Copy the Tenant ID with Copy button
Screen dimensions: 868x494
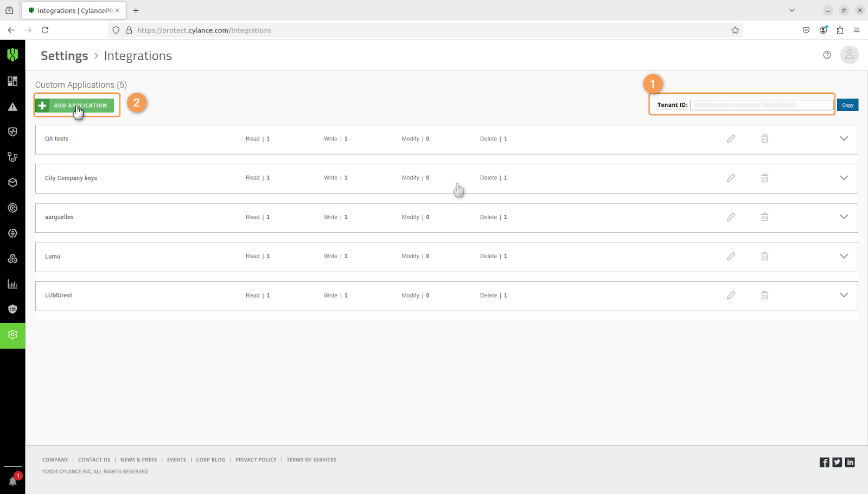click(847, 105)
